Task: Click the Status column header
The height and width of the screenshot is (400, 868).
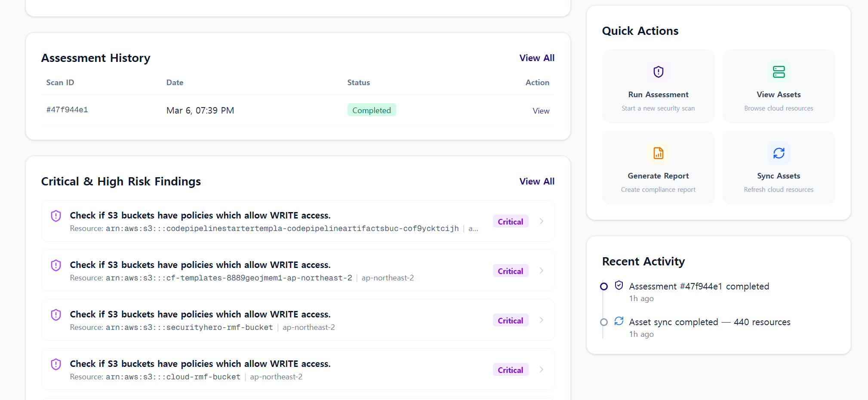Action: coord(359,83)
